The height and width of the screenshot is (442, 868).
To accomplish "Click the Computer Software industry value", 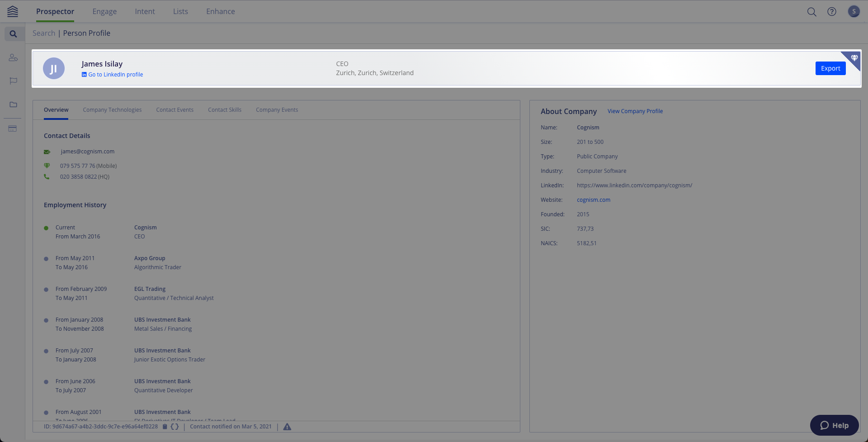I will [602, 171].
